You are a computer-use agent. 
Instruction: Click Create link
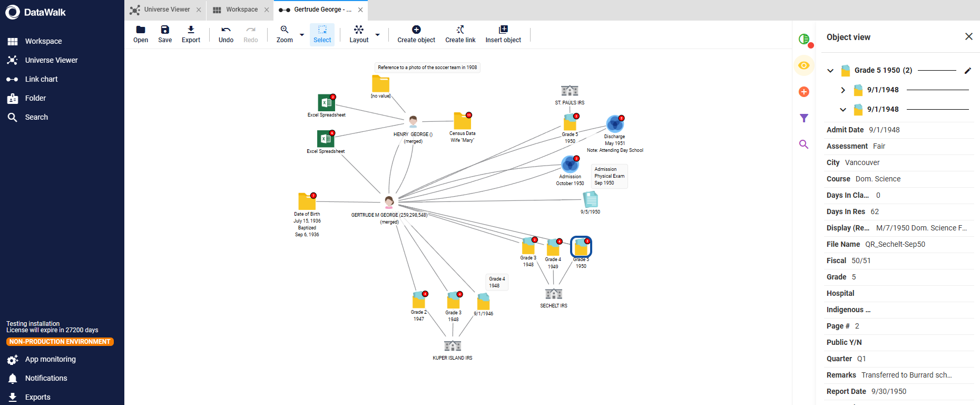click(x=460, y=34)
